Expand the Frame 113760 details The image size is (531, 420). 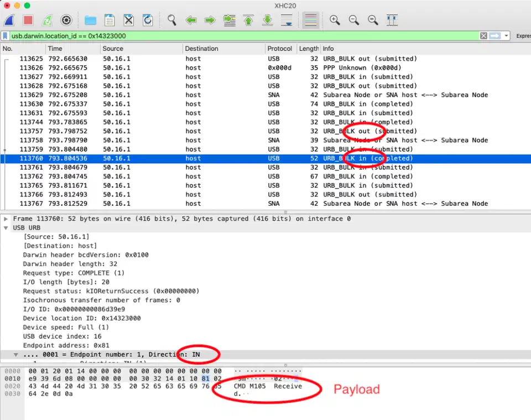click(6, 219)
